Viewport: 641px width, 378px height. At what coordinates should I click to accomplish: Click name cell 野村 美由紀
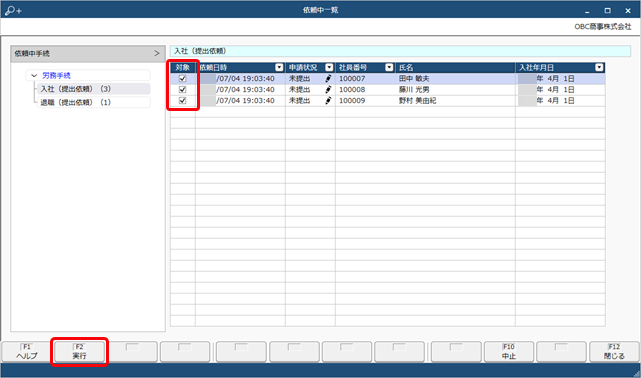tap(455, 101)
